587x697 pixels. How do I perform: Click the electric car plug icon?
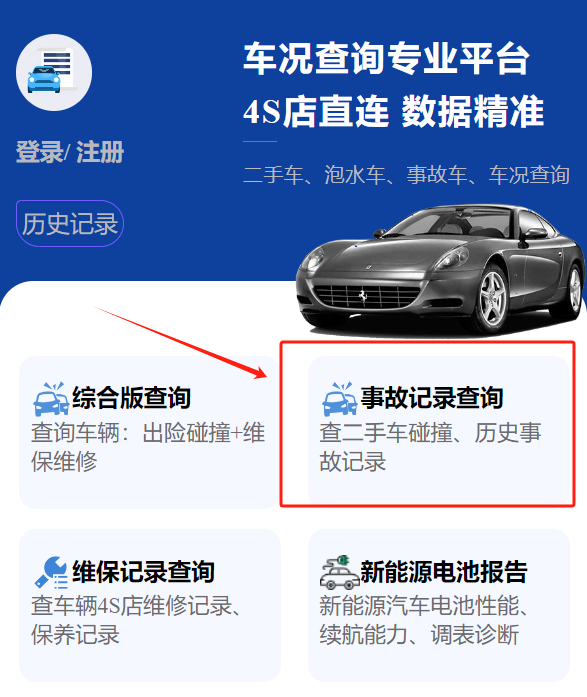click(340, 572)
